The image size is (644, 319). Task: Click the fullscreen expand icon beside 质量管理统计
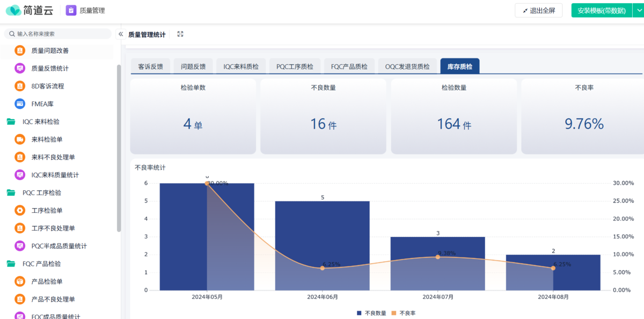pyautogui.click(x=180, y=34)
